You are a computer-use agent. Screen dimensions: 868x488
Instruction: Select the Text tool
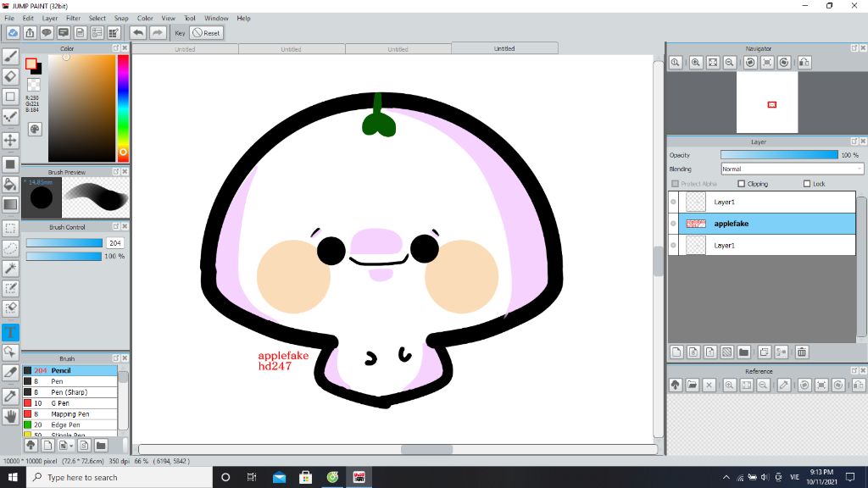10,332
